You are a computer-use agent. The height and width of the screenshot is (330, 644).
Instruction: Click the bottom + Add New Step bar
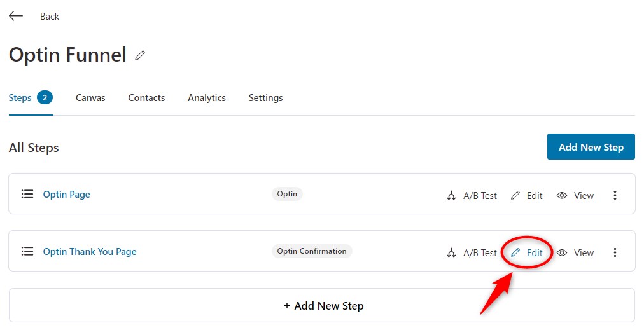322,305
